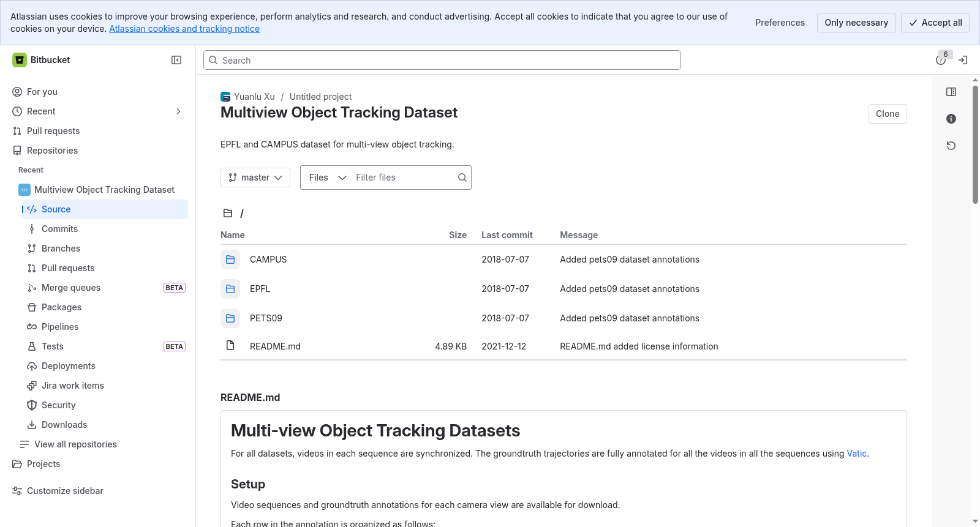Click the Packages icon in sidebar
The height and width of the screenshot is (527, 980).
[x=32, y=307]
